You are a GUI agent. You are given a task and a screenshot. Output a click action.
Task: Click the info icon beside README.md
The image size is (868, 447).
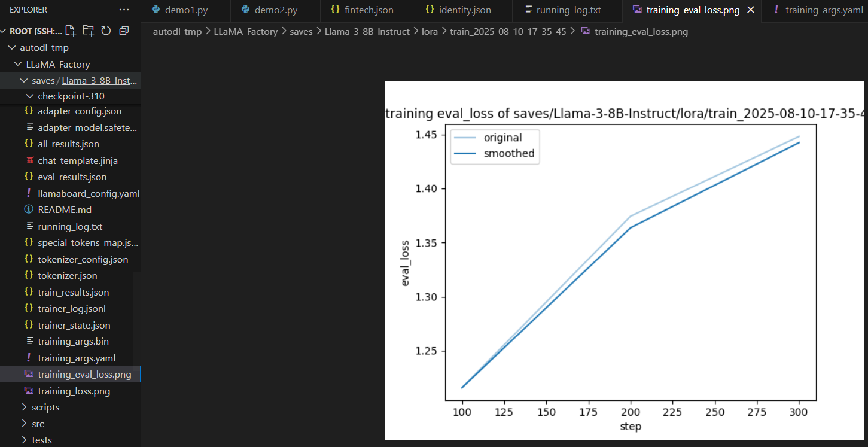pyautogui.click(x=29, y=209)
